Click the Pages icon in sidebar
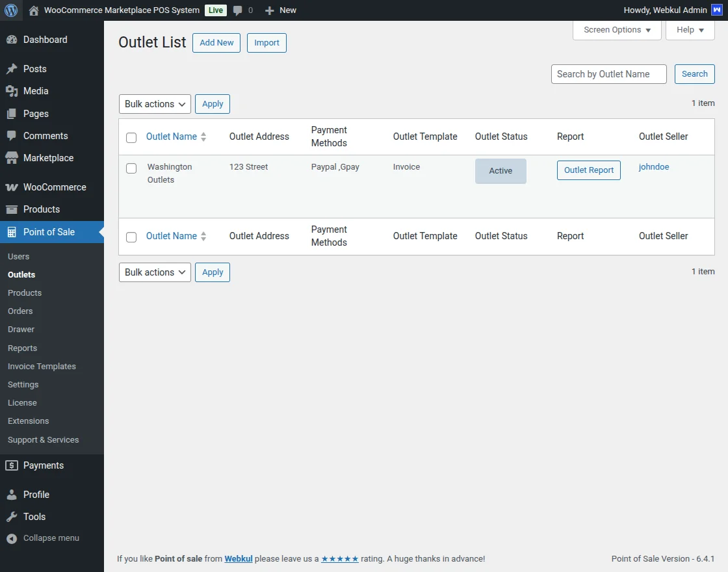The image size is (728, 572). 12,114
